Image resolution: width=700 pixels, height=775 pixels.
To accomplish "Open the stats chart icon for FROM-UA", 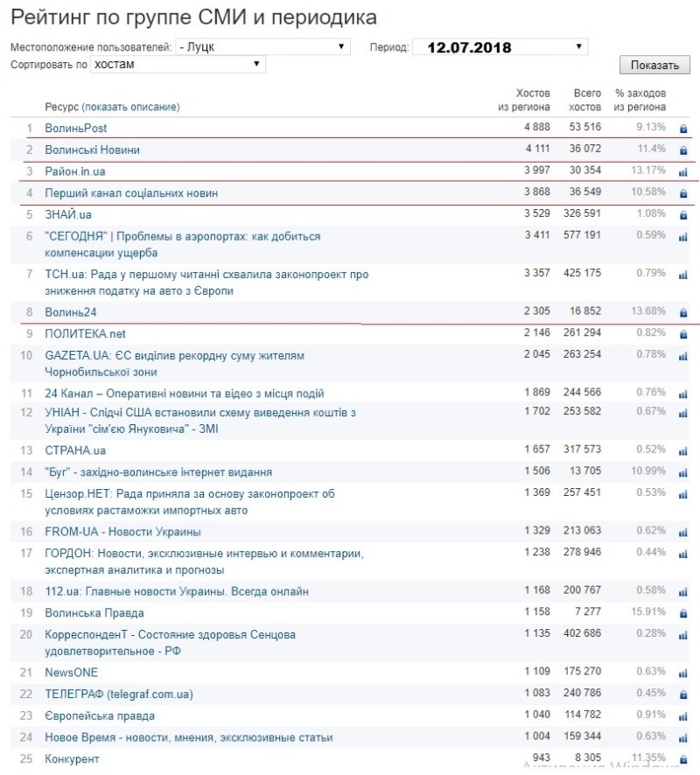I will pyautogui.click(x=683, y=532).
